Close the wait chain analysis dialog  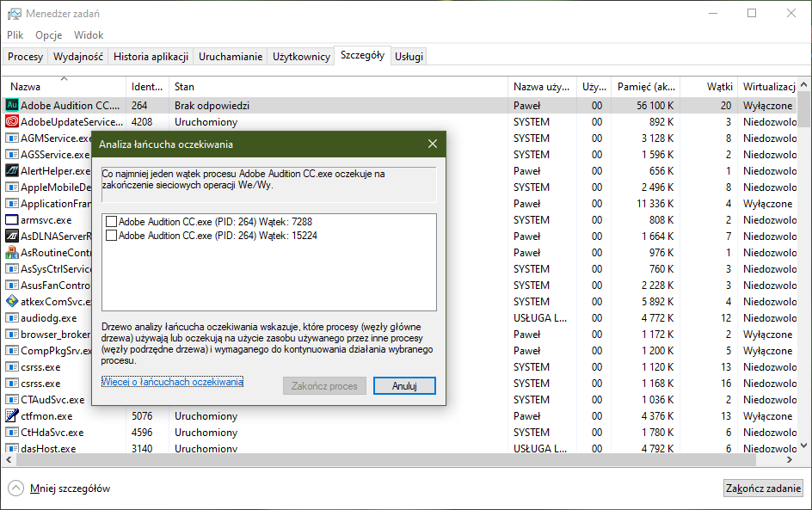click(x=433, y=144)
